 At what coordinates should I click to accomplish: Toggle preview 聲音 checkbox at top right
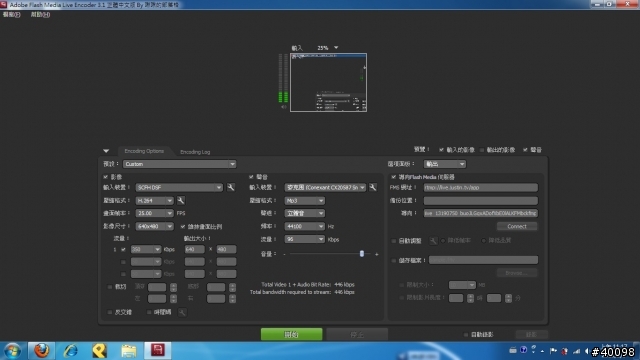click(525, 150)
